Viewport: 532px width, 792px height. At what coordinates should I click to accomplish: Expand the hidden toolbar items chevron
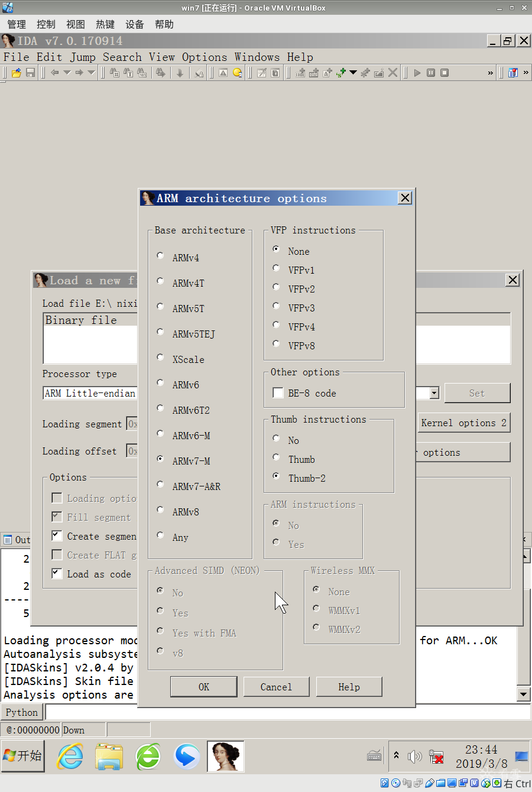pos(490,73)
